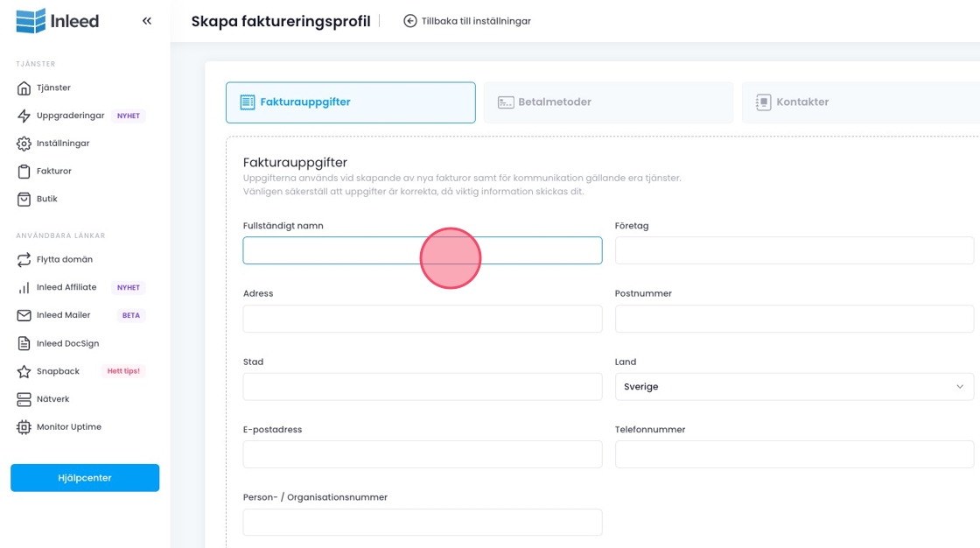The image size is (980, 548).
Task: Click the Butik shopping bag icon
Action: point(24,199)
